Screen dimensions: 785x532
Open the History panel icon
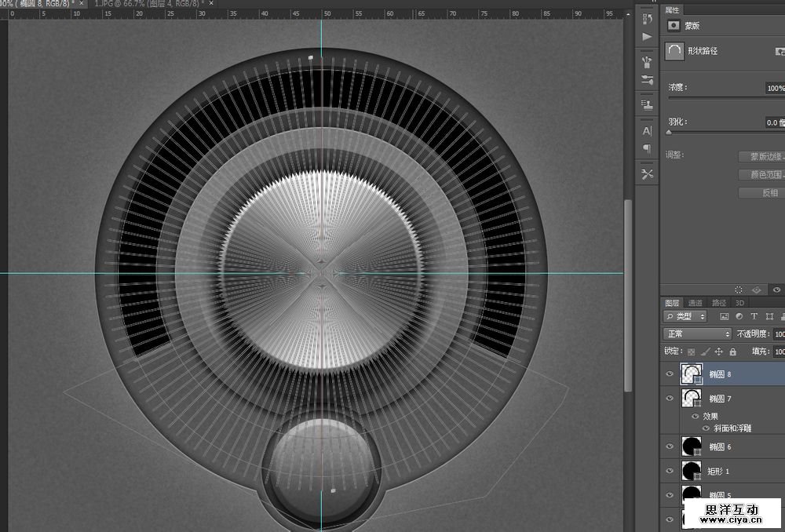647,19
